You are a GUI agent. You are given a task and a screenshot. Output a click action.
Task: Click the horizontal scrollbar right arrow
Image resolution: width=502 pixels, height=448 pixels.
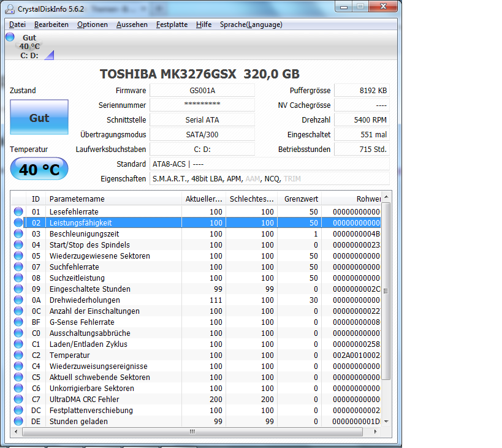(375, 431)
